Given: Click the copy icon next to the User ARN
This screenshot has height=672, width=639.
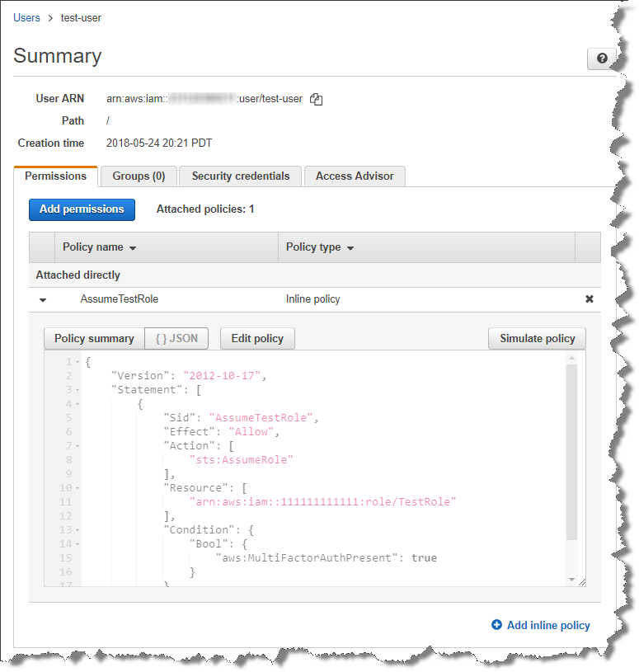Looking at the screenshot, I should tap(316, 99).
